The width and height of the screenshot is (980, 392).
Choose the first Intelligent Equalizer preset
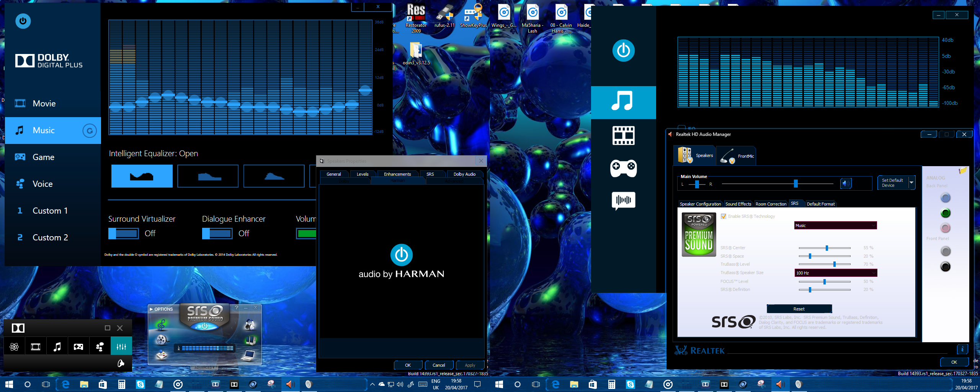tap(142, 176)
